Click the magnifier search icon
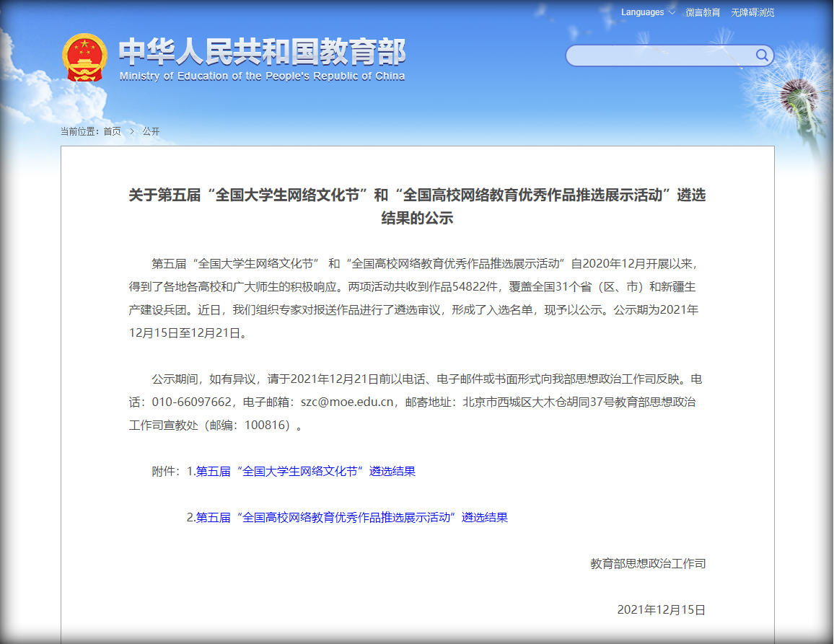The width and height of the screenshot is (834, 644). pos(762,56)
